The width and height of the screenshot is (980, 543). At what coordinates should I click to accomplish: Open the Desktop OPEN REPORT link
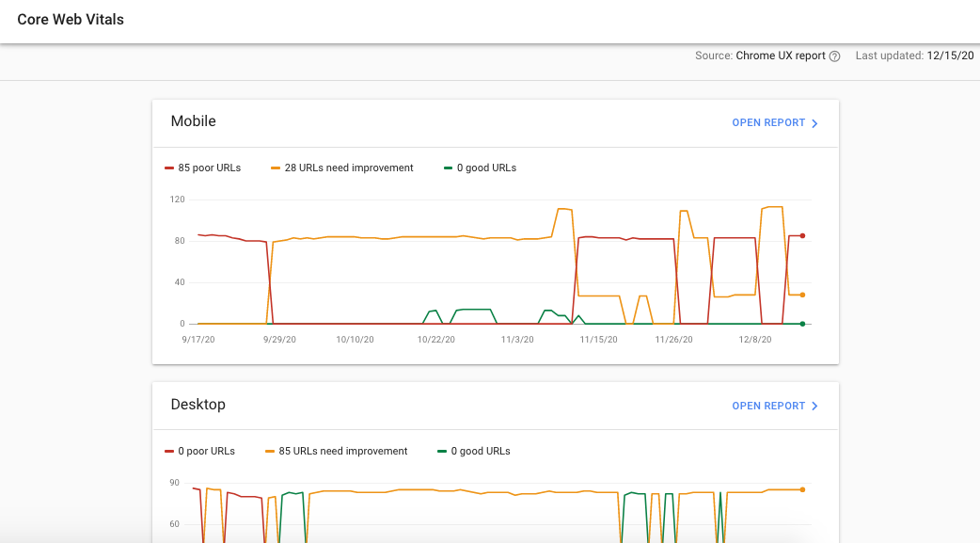tap(768, 406)
